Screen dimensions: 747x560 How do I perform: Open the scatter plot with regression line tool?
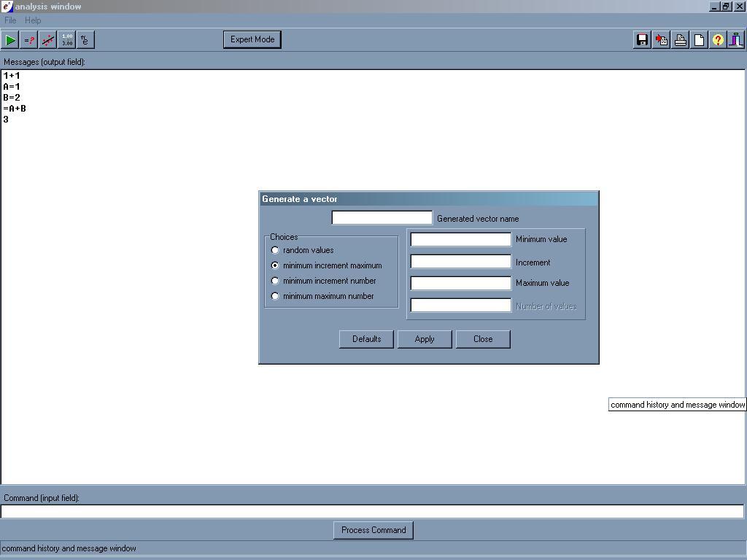click(47, 40)
